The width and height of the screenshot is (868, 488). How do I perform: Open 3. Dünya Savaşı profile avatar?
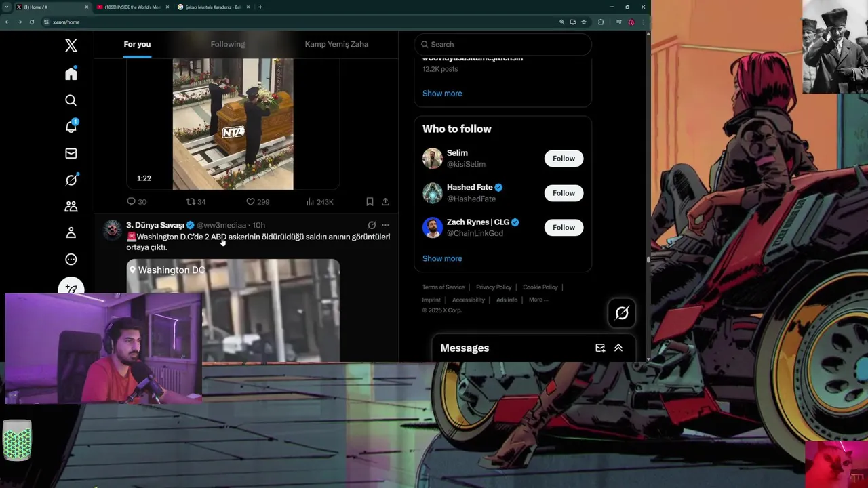[112, 230]
